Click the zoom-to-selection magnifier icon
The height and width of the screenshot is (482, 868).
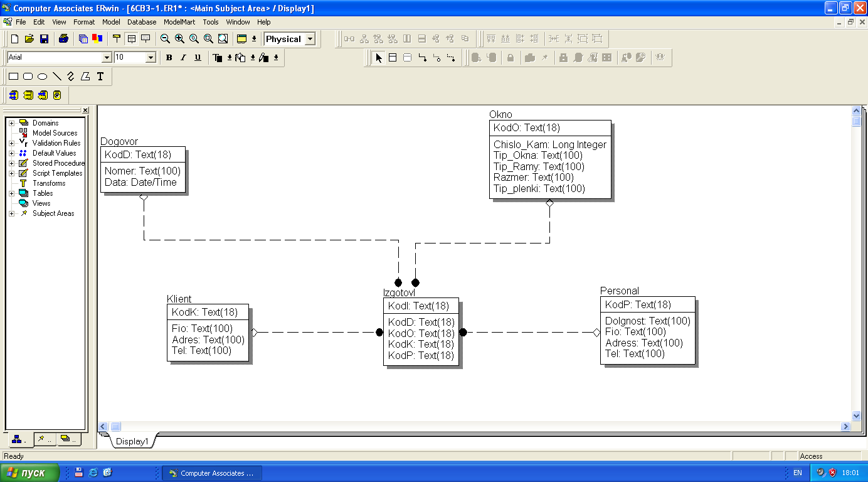(208, 39)
